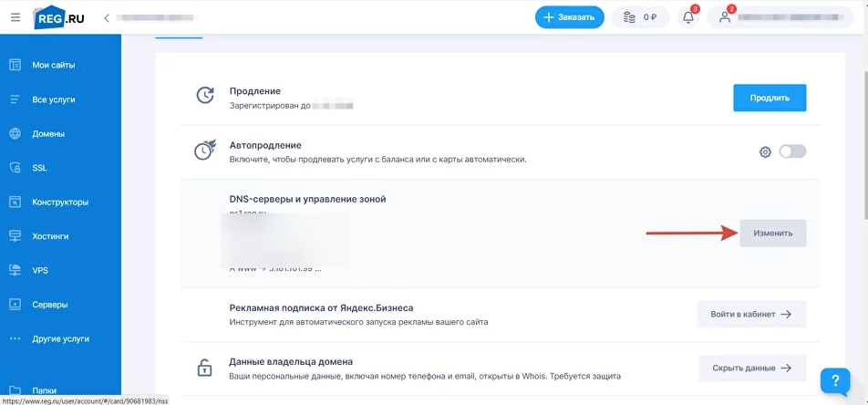Click the page vertical scrollbar

click(x=864, y=144)
